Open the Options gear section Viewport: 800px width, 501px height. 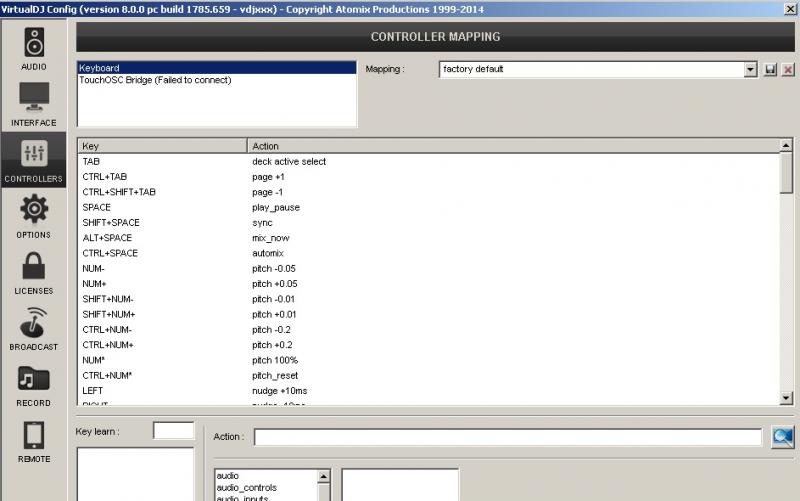(x=34, y=216)
